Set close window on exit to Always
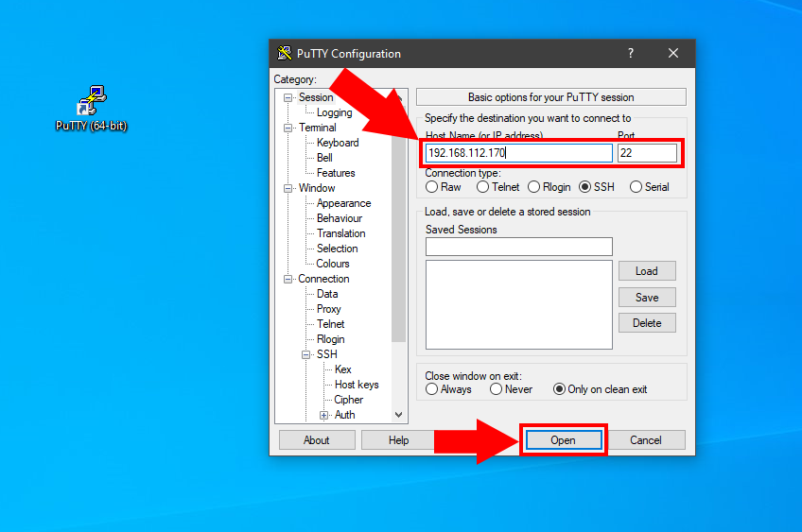Viewport: 802px width, 532px height. (431, 389)
